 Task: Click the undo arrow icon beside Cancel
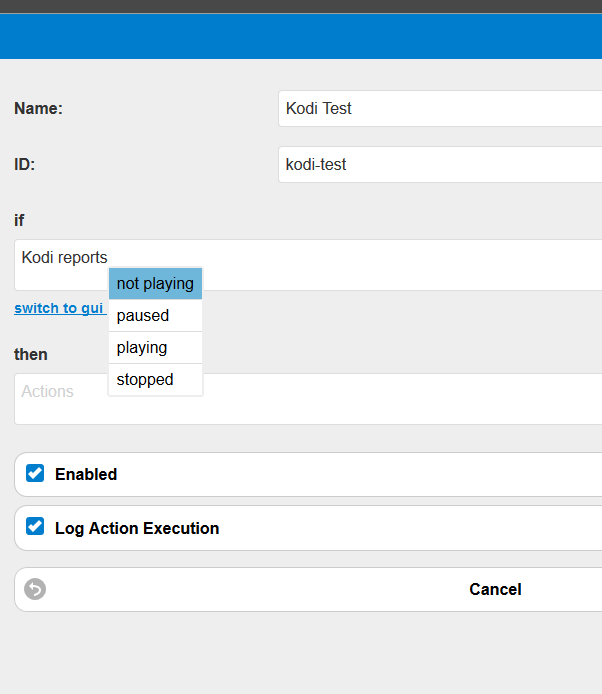click(35, 589)
